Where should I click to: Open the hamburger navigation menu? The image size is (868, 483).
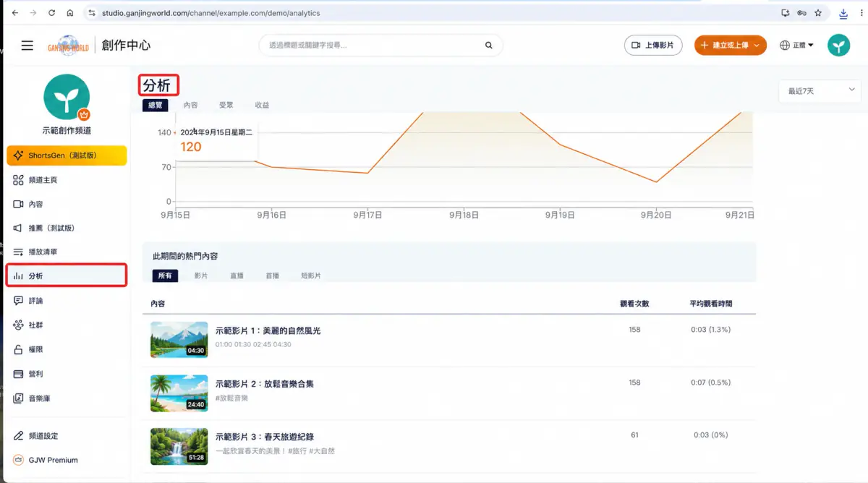(x=27, y=46)
